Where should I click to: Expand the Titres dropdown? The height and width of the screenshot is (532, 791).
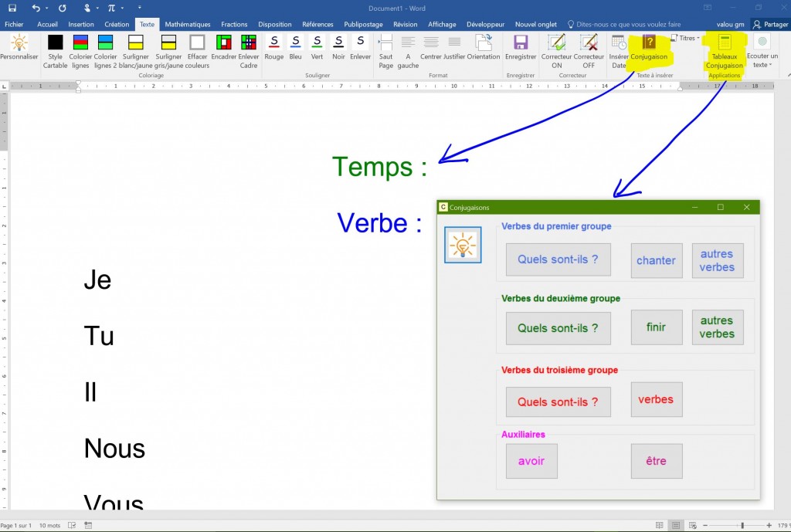coord(684,38)
